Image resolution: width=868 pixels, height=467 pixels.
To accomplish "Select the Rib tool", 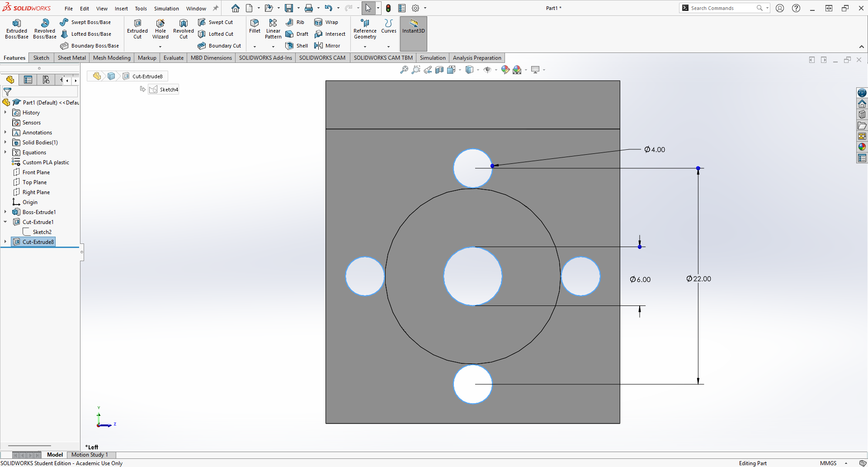I will (295, 22).
